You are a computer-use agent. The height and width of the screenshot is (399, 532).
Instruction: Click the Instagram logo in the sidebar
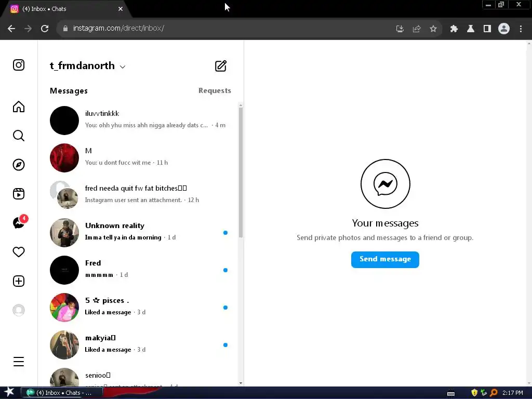(x=19, y=65)
